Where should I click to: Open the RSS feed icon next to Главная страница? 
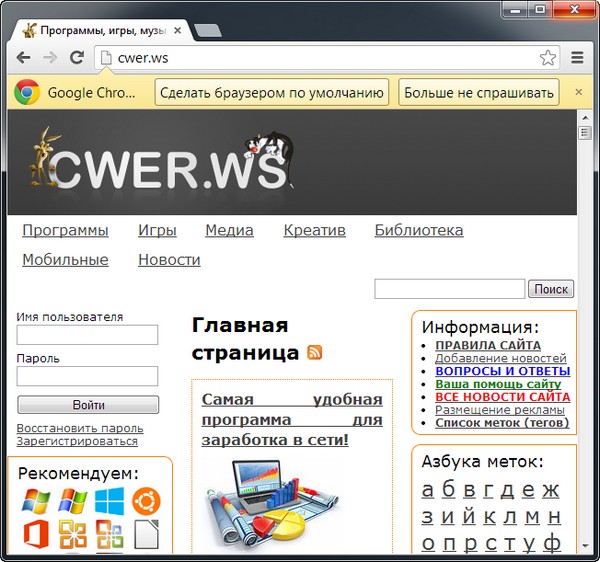[315, 352]
